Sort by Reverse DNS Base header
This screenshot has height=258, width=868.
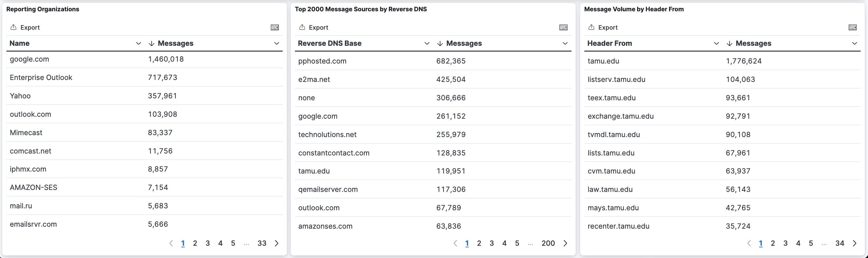point(330,43)
